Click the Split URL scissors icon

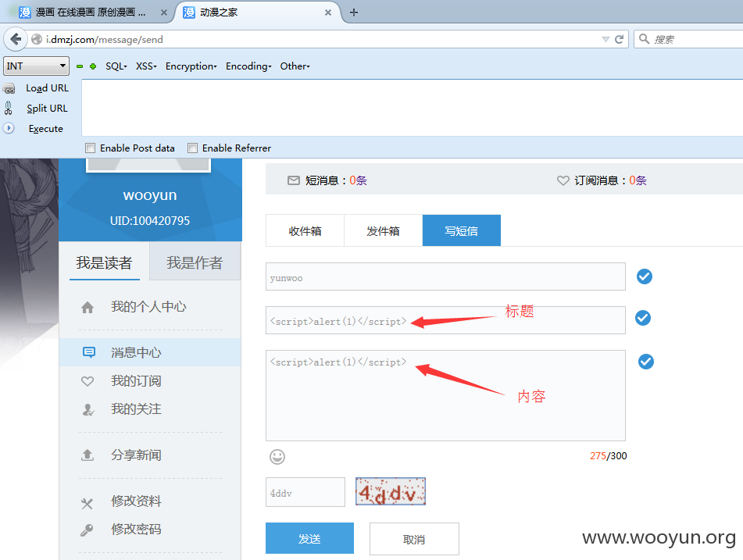[x=8, y=108]
